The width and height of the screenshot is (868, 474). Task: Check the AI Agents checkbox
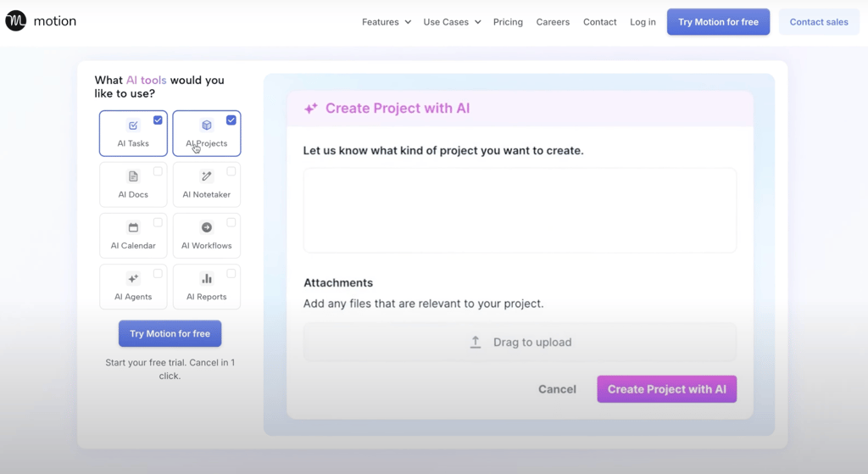pos(158,273)
